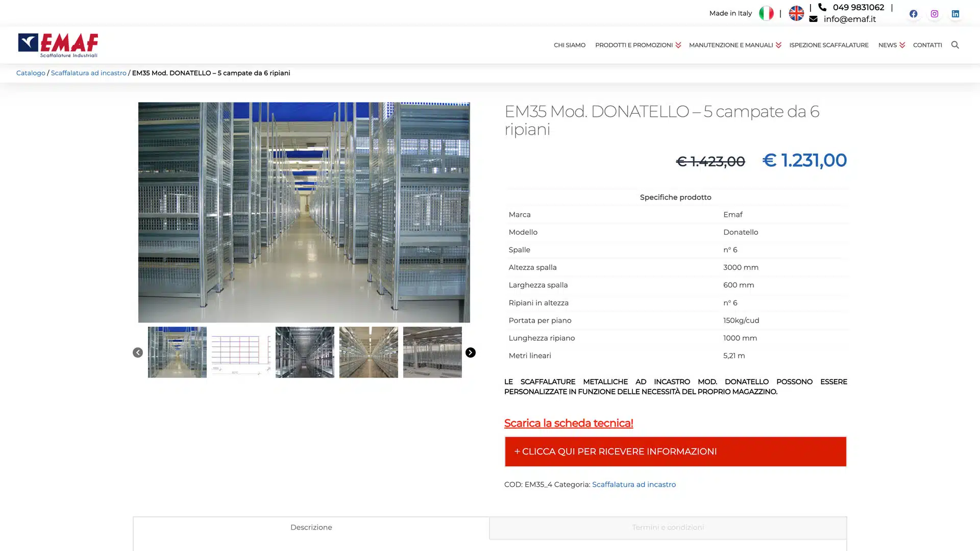Select first thumbnail of shelving aisle
The image size is (980, 551).
point(177,352)
